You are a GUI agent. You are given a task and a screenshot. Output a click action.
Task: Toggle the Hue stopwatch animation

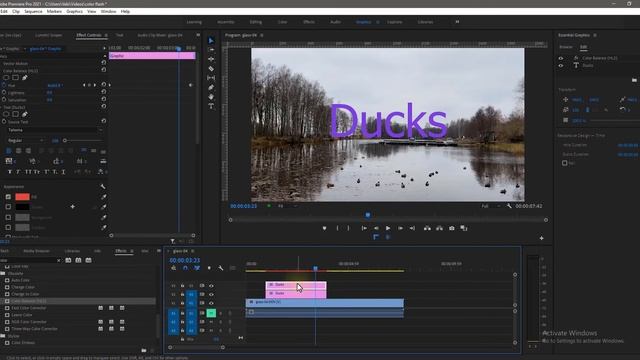[4, 85]
